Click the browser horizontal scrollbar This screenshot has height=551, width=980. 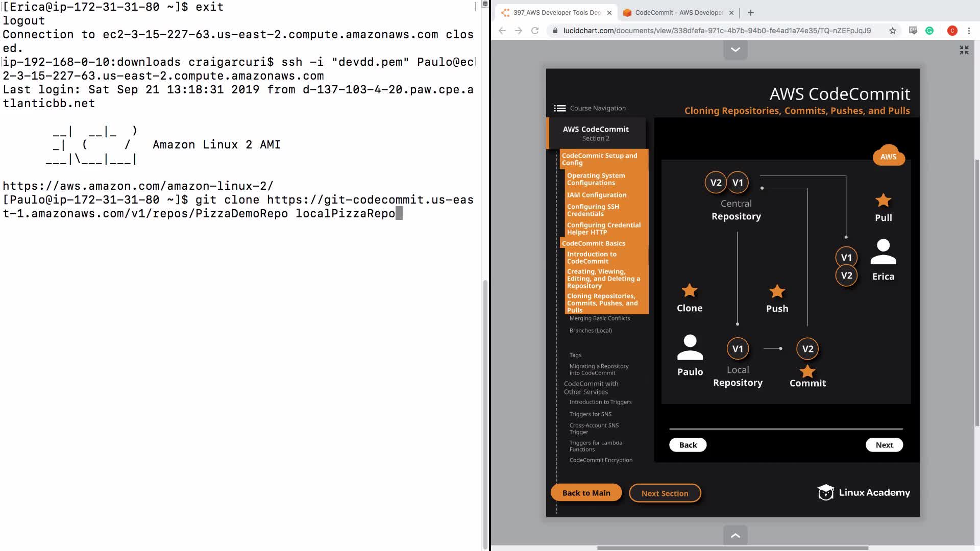click(x=732, y=548)
